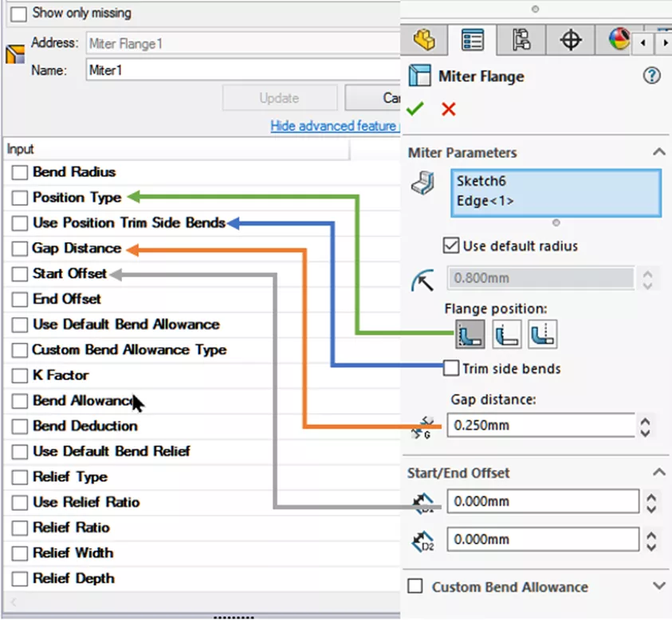672x620 pixels.
Task: Open the DimXpertManager crosshair tab
Action: click(571, 39)
